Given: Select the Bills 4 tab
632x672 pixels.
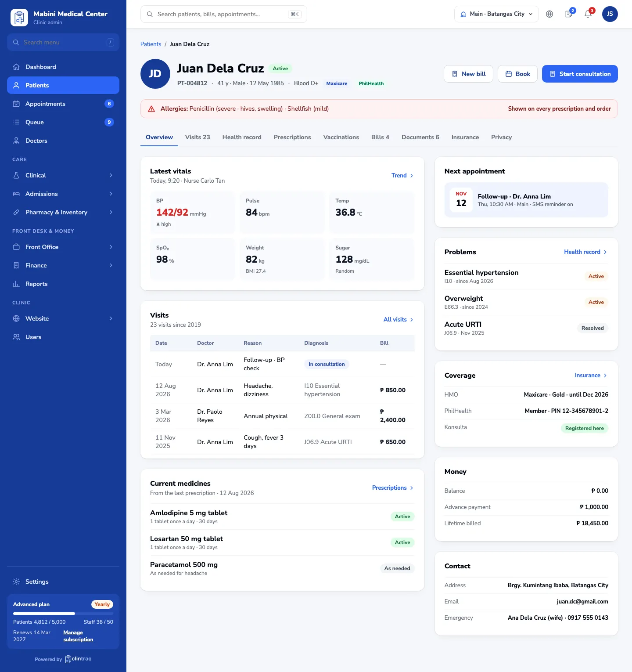Looking at the screenshot, I should coord(380,137).
